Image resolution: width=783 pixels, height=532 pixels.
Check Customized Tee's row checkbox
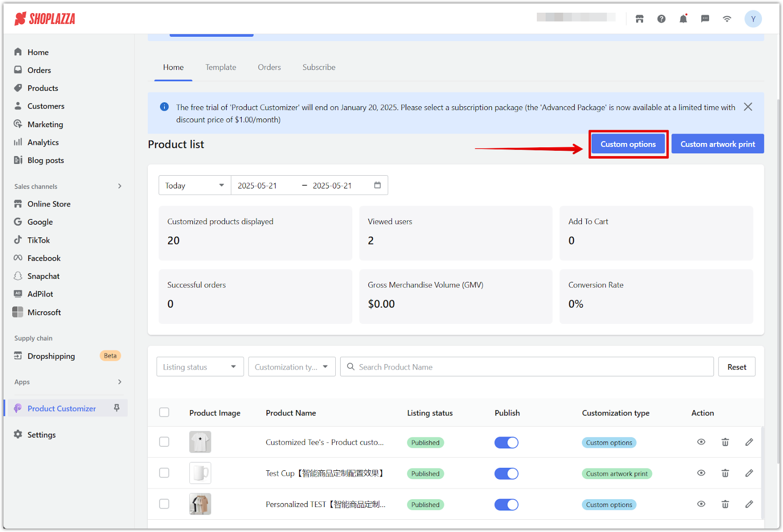tap(164, 442)
